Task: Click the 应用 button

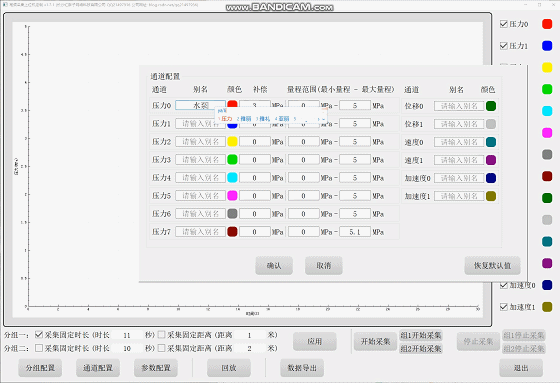Action: pyautogui.click(x=315, y=341)
